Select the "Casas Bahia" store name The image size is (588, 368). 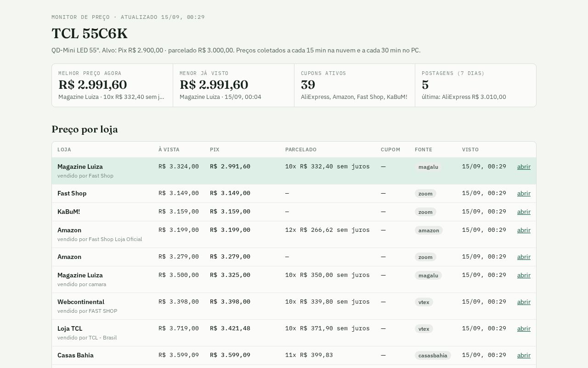(x=75, y=355)
